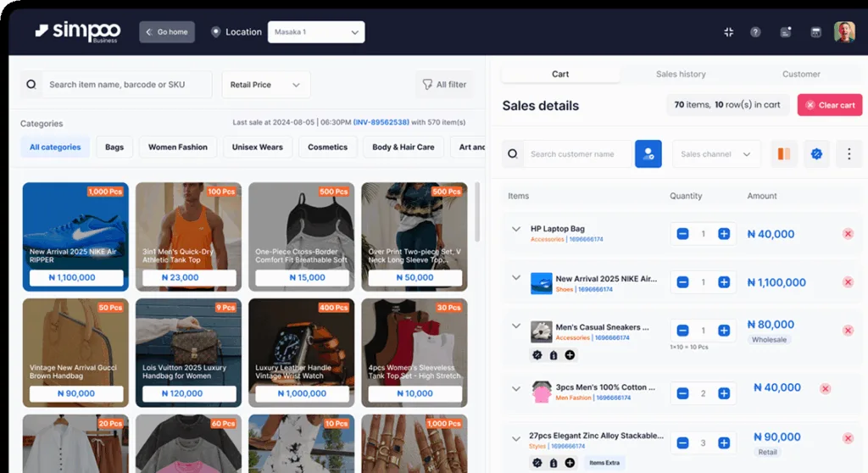Open the user profile avatar

844,32
